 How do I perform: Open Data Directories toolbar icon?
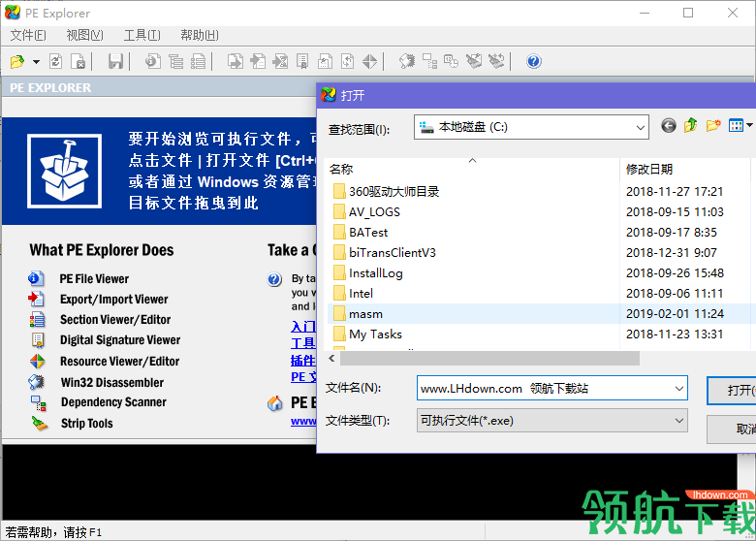(176, 61)
